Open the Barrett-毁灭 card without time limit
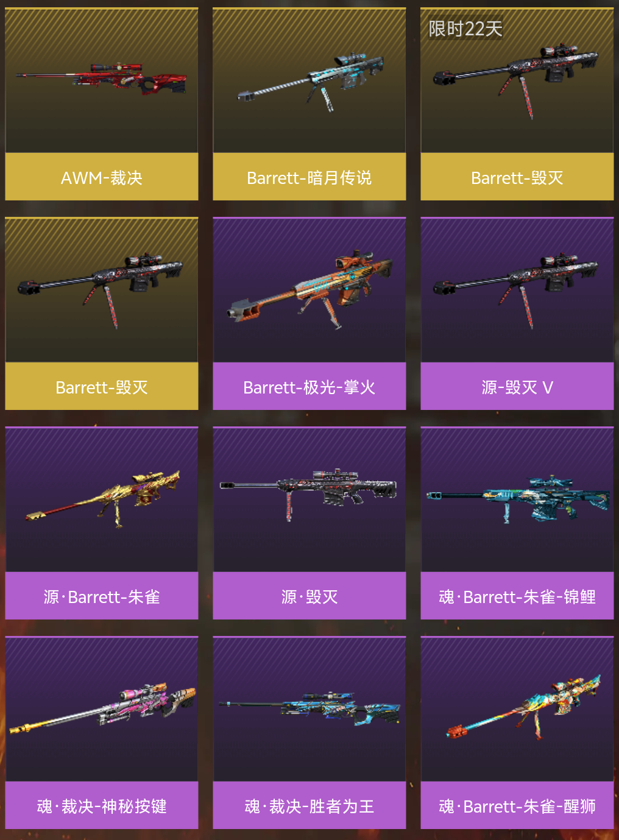The height and width of the screenshot is (840, 619). [102, 313]
